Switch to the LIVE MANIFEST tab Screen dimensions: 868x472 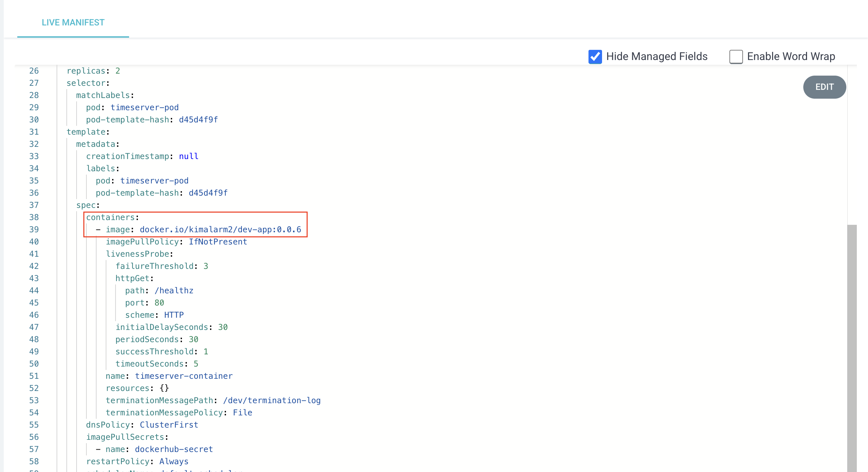[x=73, y=22]
